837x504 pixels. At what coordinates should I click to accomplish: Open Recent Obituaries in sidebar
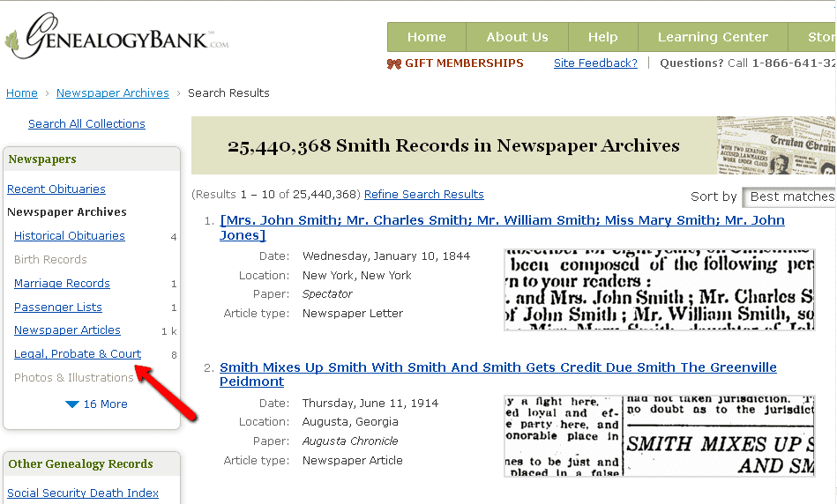pyautogui.click(x=56, y=189)
